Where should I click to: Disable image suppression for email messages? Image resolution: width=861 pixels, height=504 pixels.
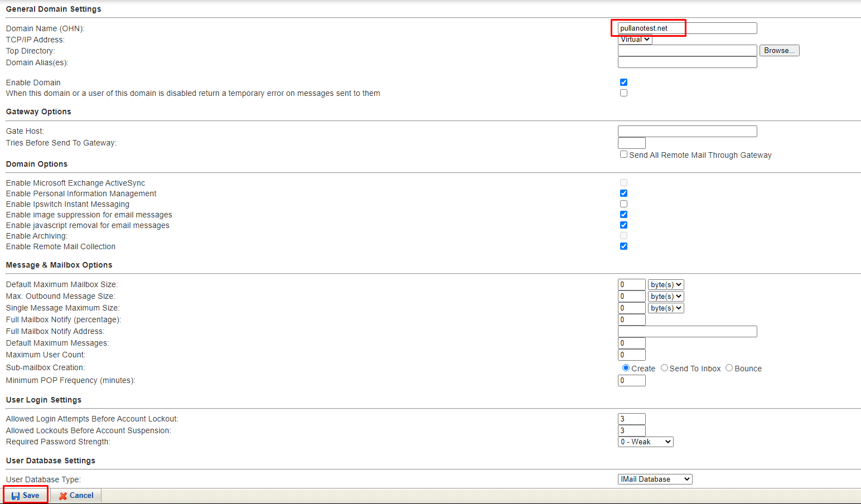point(623,215)
